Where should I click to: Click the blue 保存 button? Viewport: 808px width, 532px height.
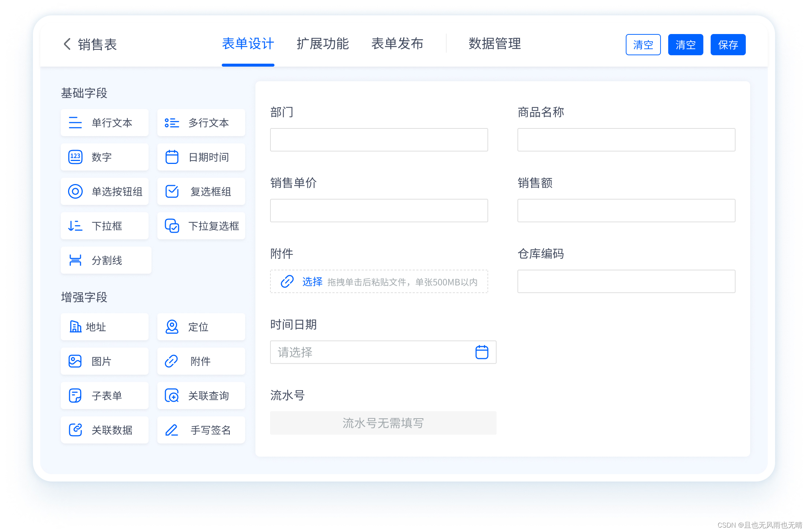727,45
